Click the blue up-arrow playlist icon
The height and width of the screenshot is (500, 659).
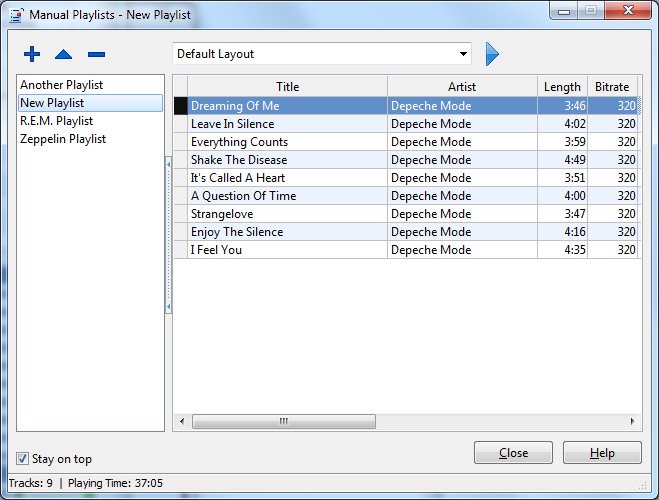[63, 54]
